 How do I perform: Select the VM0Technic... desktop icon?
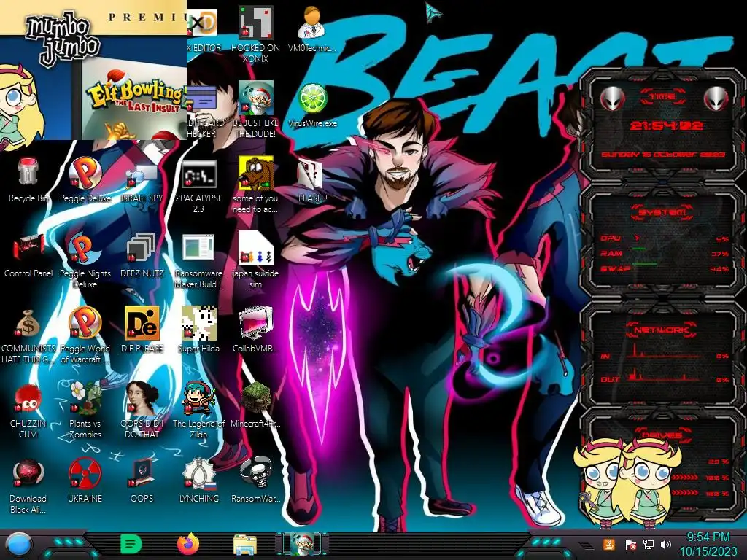(312, 29)
